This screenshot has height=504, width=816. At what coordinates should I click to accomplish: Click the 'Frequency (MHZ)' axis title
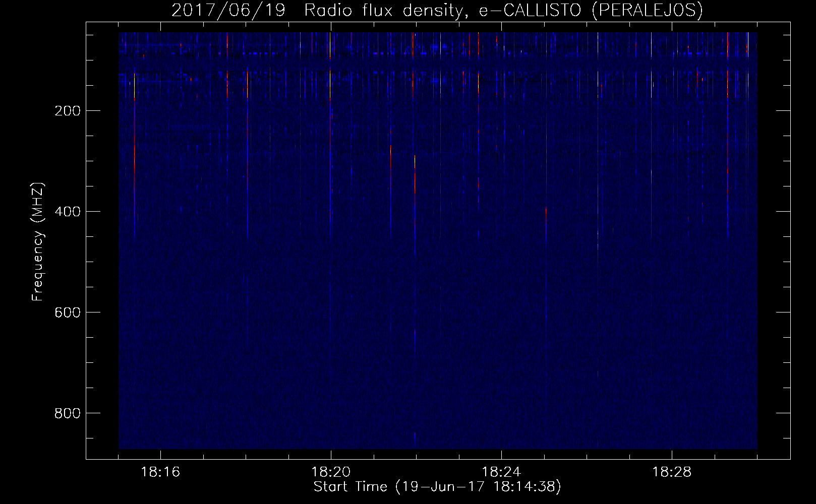click(38, 242)
